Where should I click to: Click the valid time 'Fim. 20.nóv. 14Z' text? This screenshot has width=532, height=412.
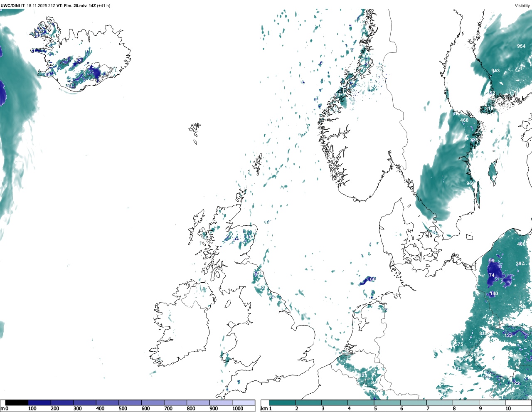[80, 5]
